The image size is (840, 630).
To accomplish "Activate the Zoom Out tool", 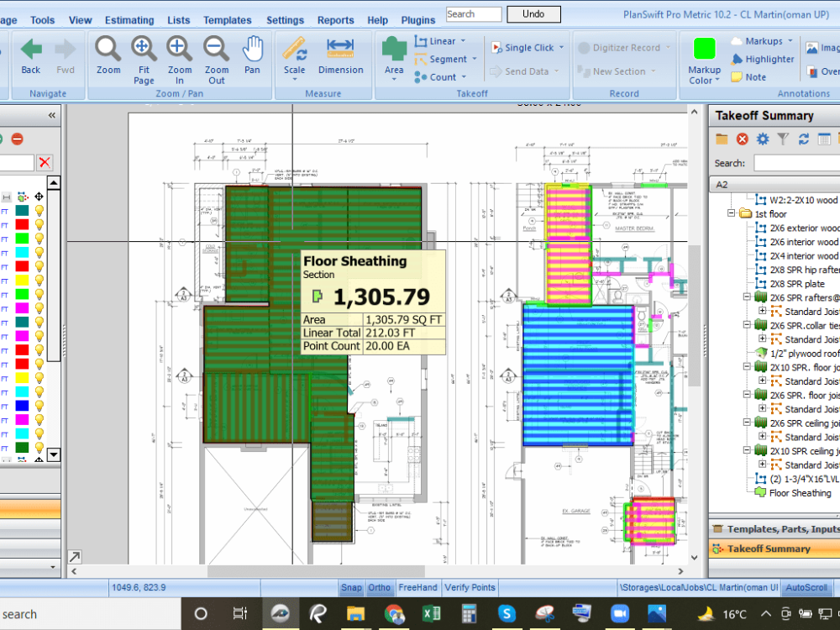I will pyautogui.click(x=217, y=60).
